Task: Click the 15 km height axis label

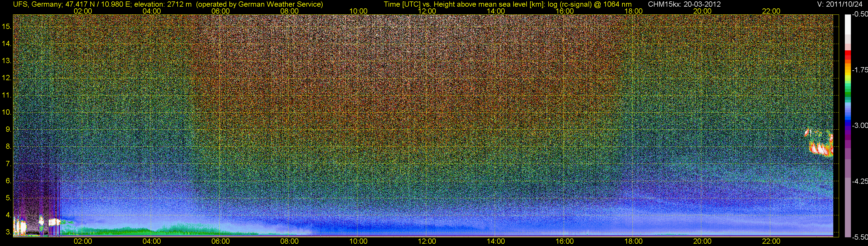Action: click(6, 26)
